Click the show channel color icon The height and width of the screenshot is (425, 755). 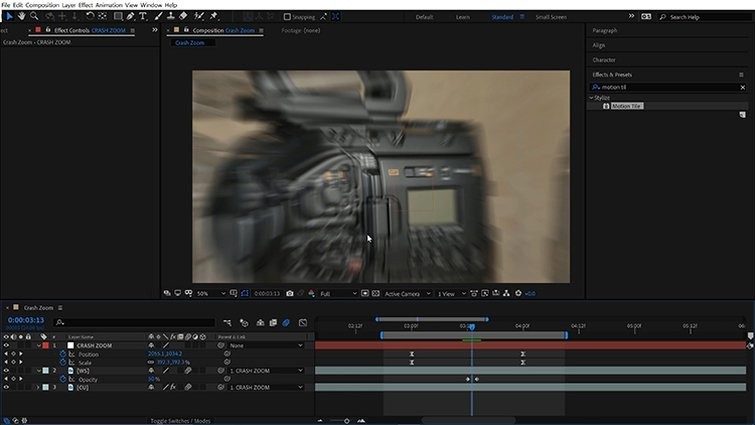(x=312, y=293)
